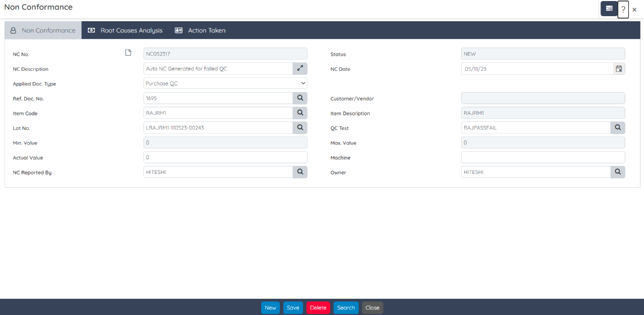644x315 pixels.
Task: Open the Item Code lookup search
Action: (300, 113)
